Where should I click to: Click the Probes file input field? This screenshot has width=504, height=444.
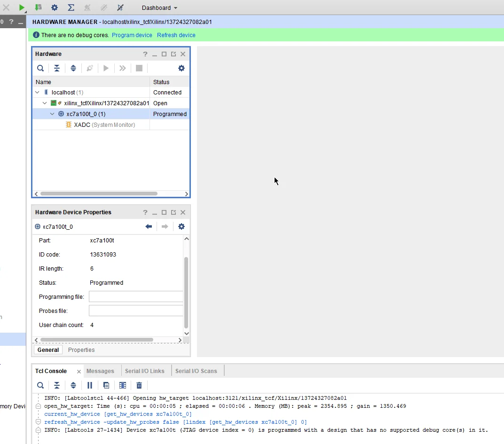tap(136, 311)
